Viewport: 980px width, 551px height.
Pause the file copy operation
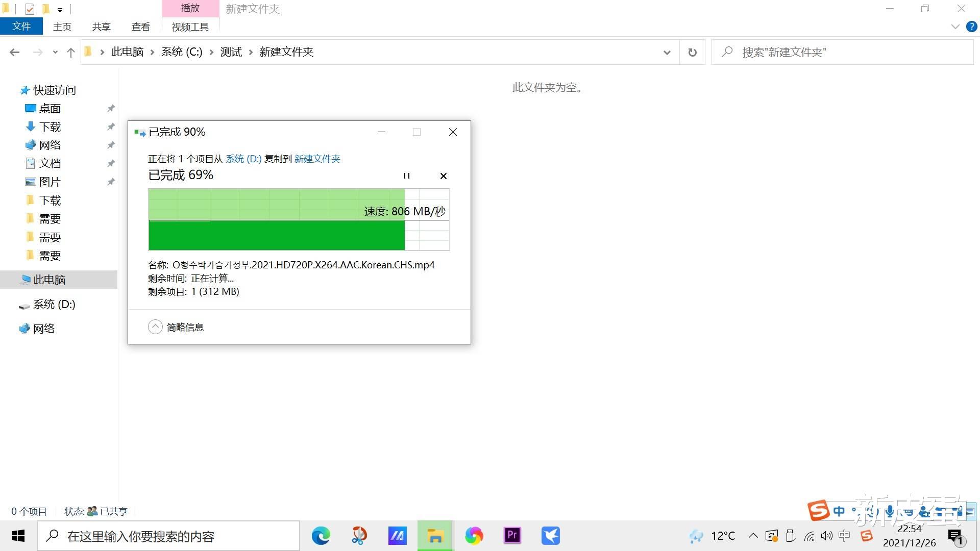[x=407, y=176]
